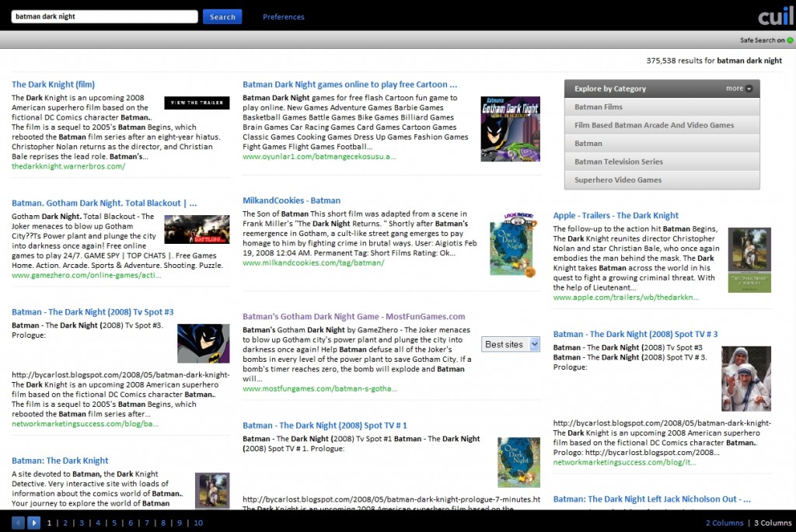Viewport: 796px width, 532px height.
Task: Click the Search button
Action: pos(222,17)
